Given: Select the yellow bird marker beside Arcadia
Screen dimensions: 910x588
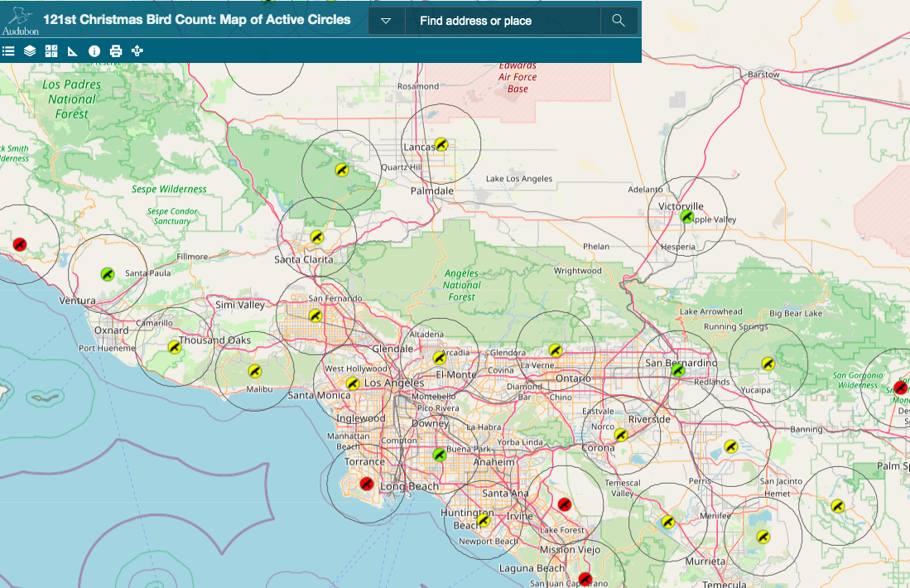Looking at the screenshot, I should (440, 358).
